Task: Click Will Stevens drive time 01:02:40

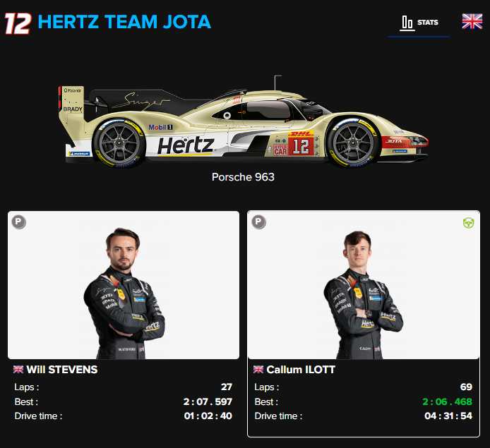Action: [208, 416]
